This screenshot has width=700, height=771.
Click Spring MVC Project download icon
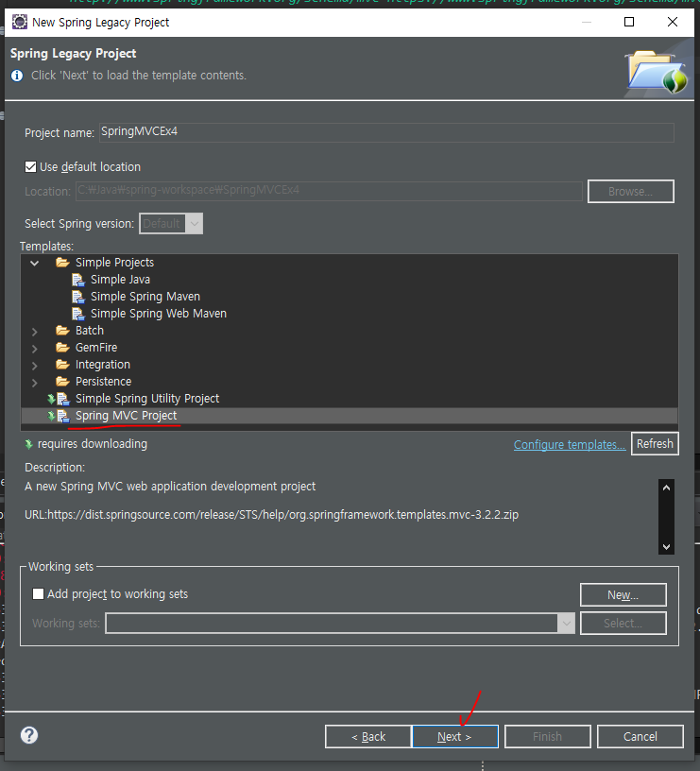pos(51,416)
